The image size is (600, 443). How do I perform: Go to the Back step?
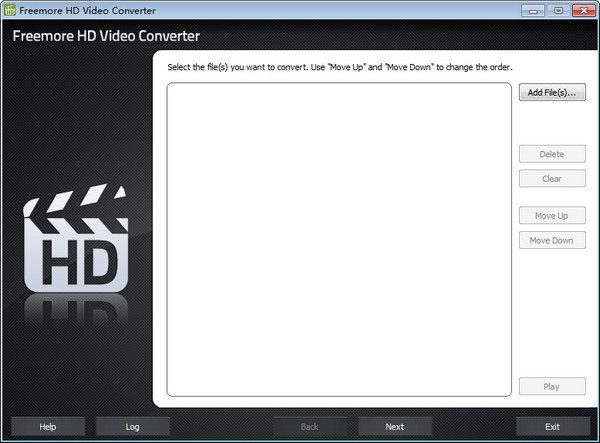[x=310, y=427]
